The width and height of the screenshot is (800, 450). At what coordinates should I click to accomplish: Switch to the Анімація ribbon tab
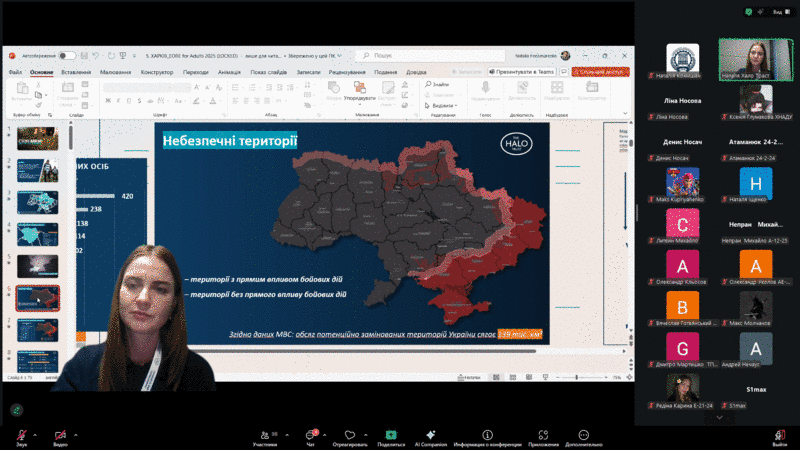(229, 72)
